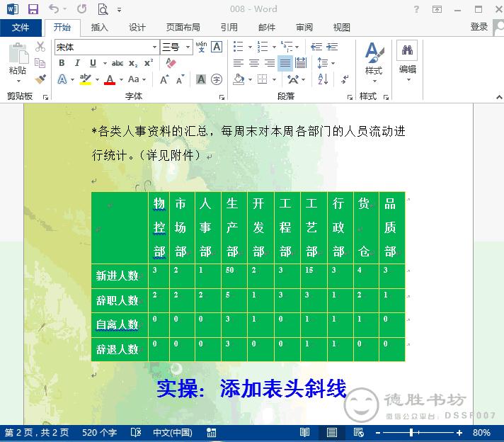Undo the last action
This screenshot has width=504, height=442.
54,9
